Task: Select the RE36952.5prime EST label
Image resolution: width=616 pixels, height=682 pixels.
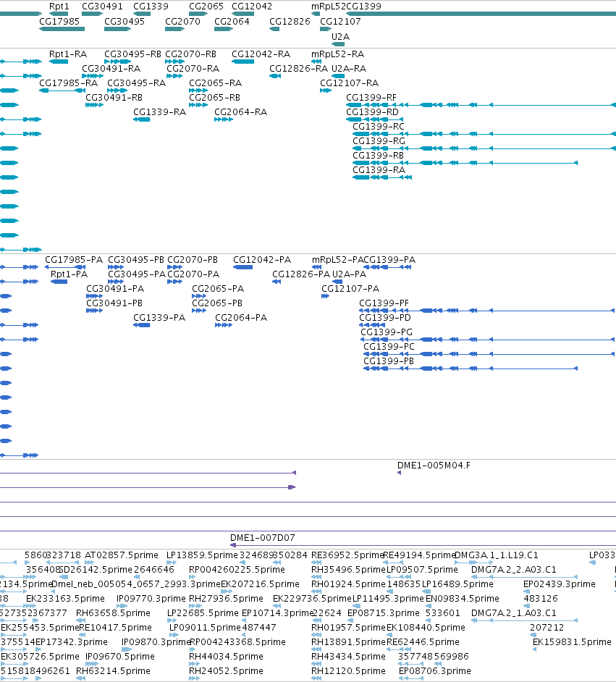Action: tap(347, 555)
